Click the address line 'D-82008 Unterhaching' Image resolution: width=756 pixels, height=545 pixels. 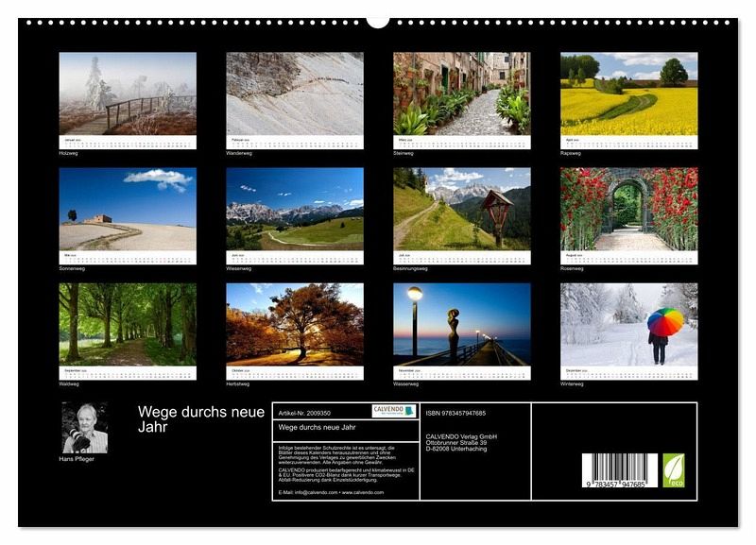[456, 449]
